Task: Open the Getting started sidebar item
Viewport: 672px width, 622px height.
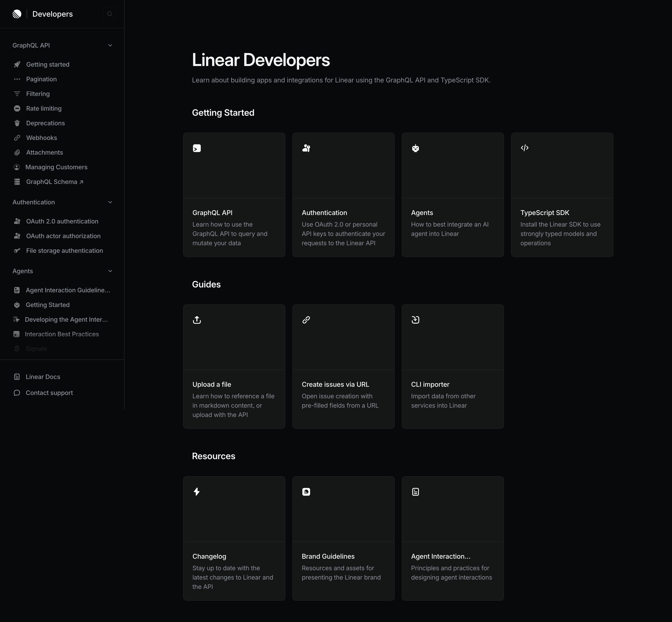Action: pos(48,64)
